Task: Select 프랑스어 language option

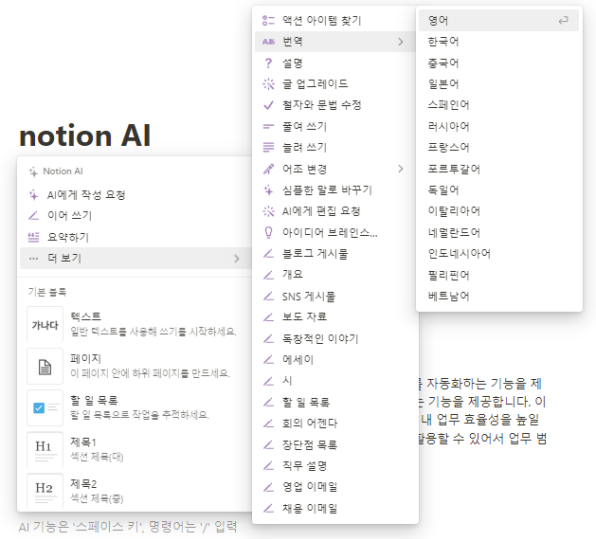Action: 499,147
